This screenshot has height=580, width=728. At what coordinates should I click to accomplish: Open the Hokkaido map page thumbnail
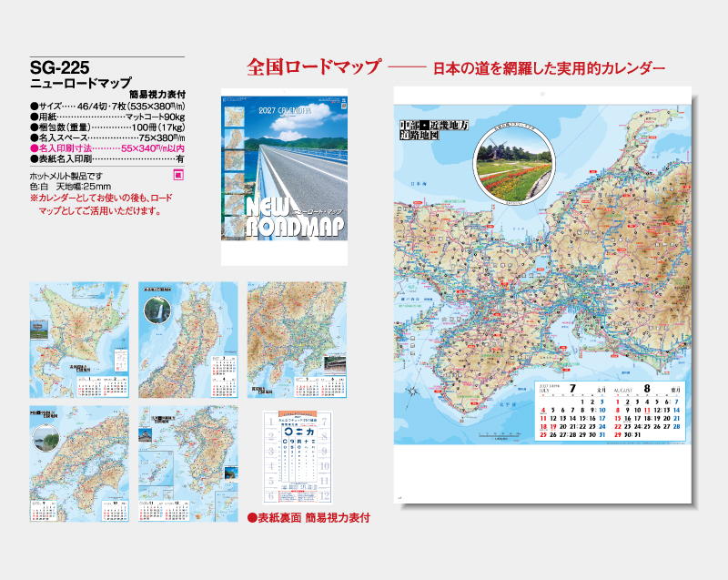tap(79, 340)
